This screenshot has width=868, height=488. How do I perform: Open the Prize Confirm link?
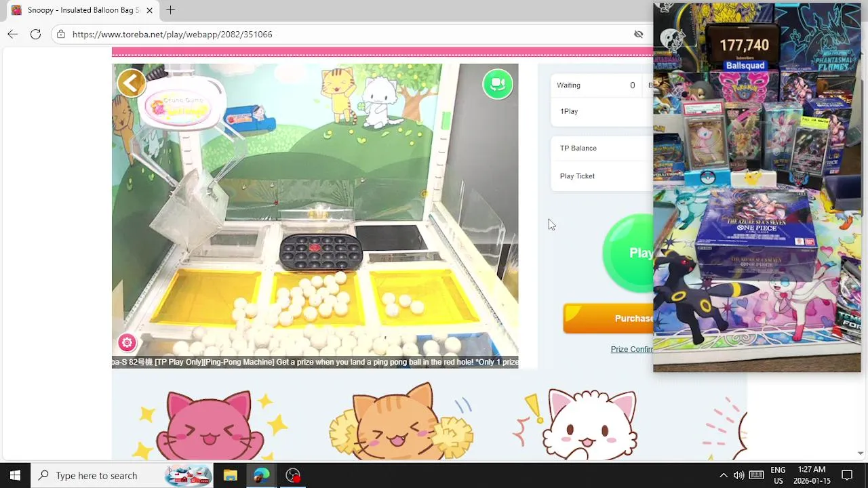pyautogui.click(x=631, y=349)
